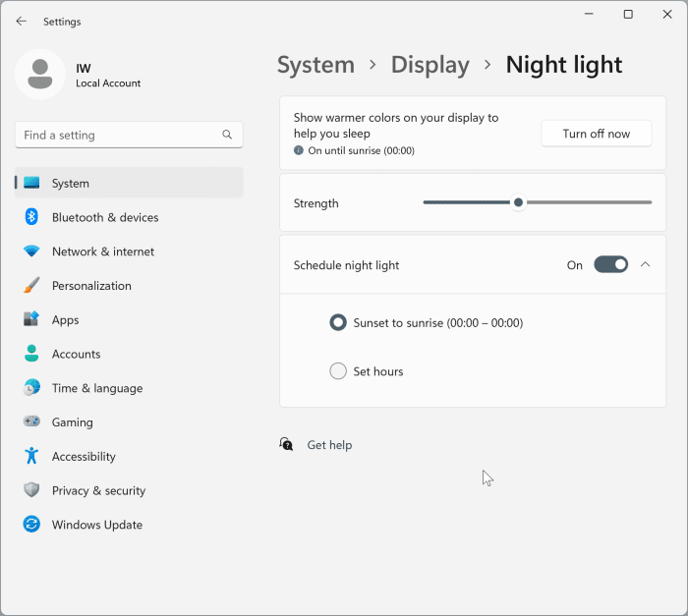This screenshot has width=688, height=616.
Task: Open the Get help link
Action: (x=329, y=445)
